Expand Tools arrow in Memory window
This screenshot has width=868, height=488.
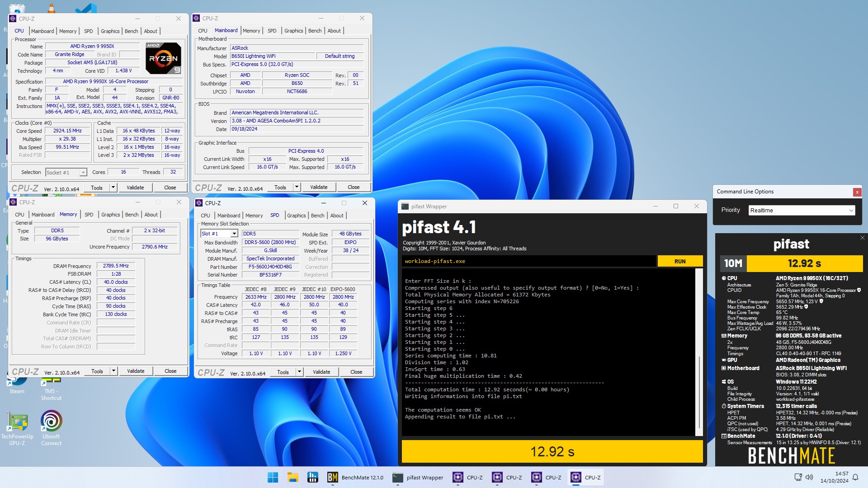[x=113, y=371]
